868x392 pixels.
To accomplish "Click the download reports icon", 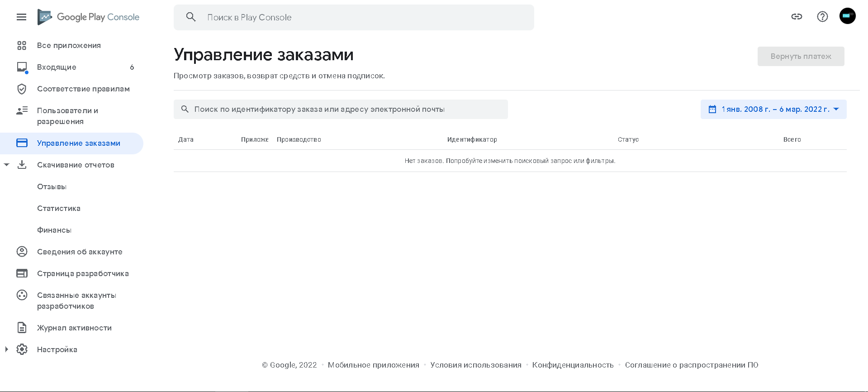I will [22, 165].
